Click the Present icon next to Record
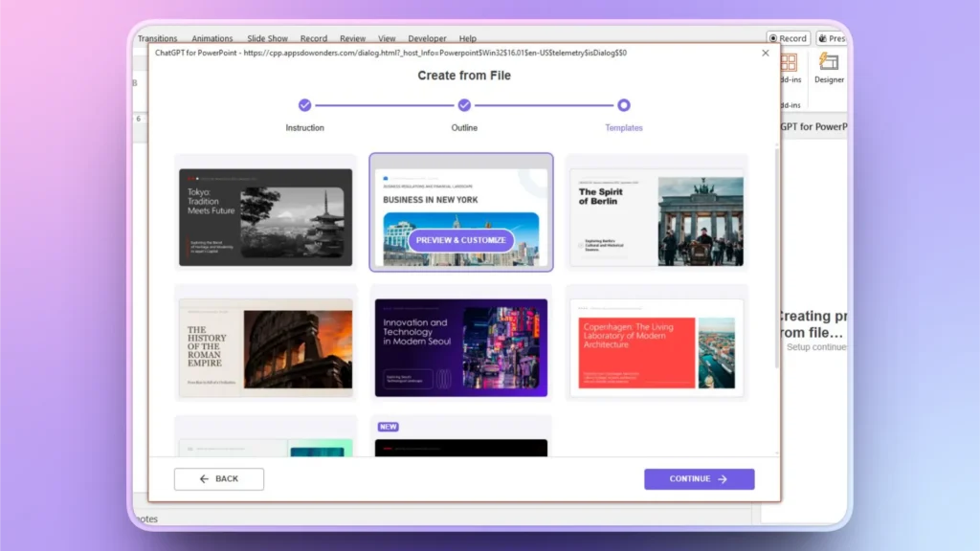The image size is (980, 551). (832, 38)
